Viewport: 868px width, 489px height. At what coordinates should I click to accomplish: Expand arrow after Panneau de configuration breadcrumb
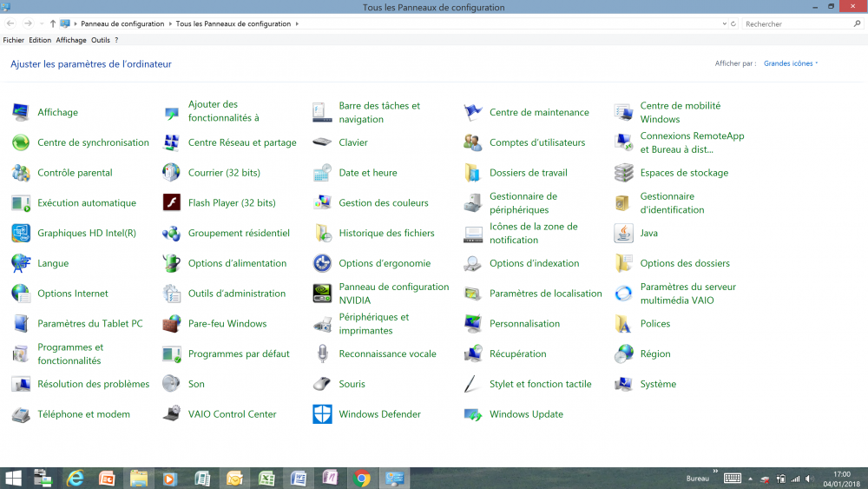coord(170,23)
